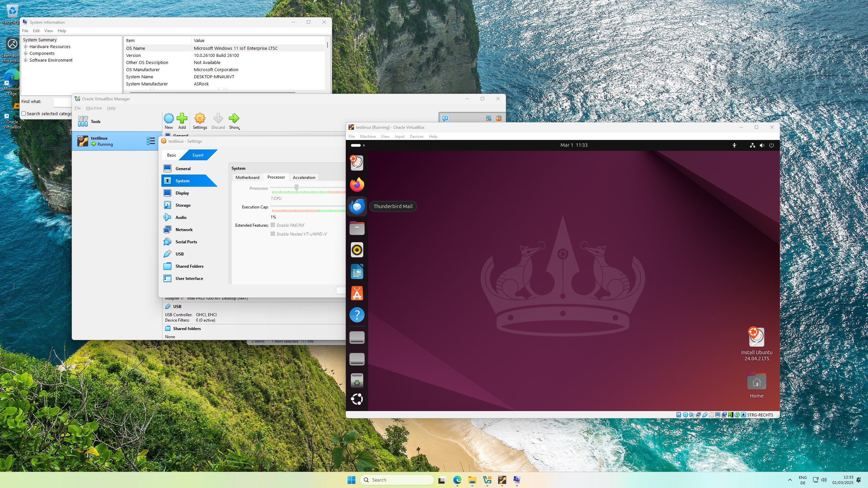
Task: Launch Thunderbird Mail in the dock
Action: point(357,206)
